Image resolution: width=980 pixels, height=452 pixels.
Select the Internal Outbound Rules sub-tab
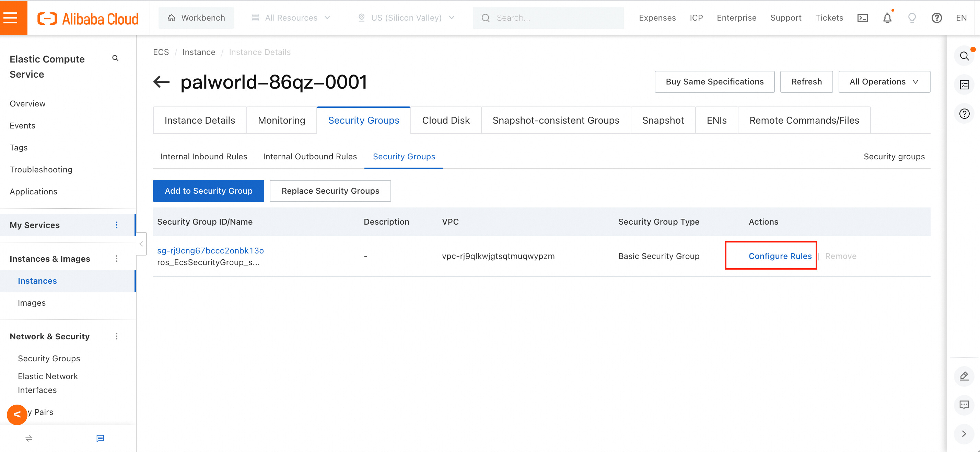coord(310,157)
